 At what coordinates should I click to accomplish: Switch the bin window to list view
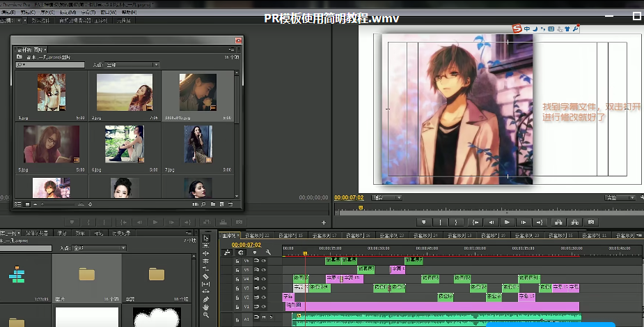coord(17,204)
